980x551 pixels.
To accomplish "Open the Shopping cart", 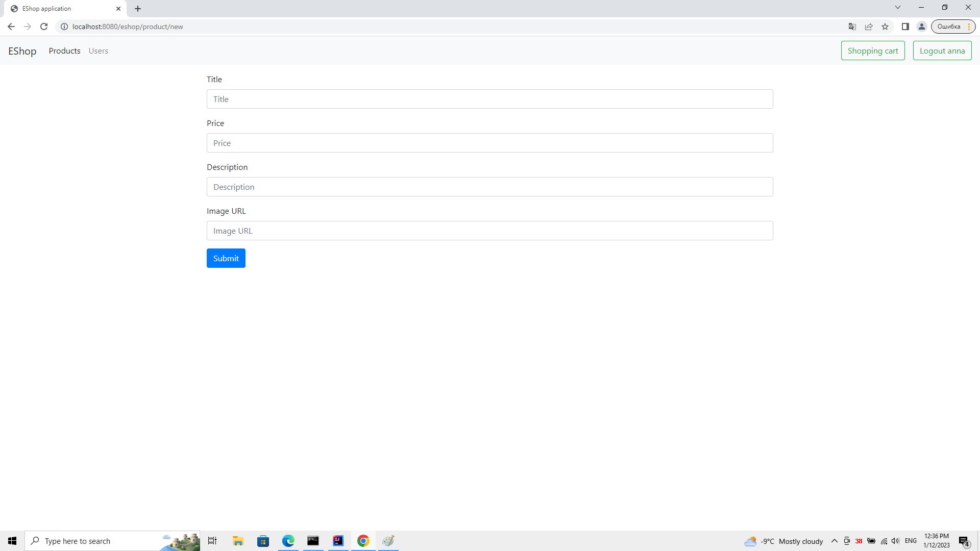I will pos(873,51).
